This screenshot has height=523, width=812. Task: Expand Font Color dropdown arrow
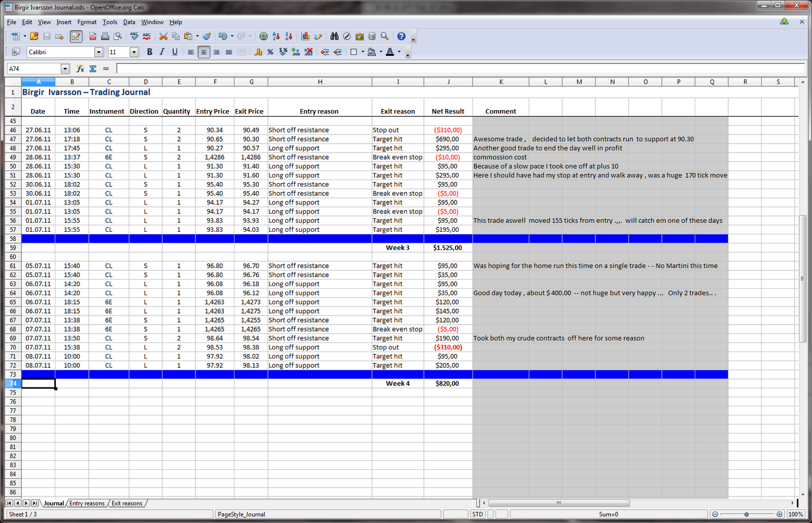tap(399, 52)
